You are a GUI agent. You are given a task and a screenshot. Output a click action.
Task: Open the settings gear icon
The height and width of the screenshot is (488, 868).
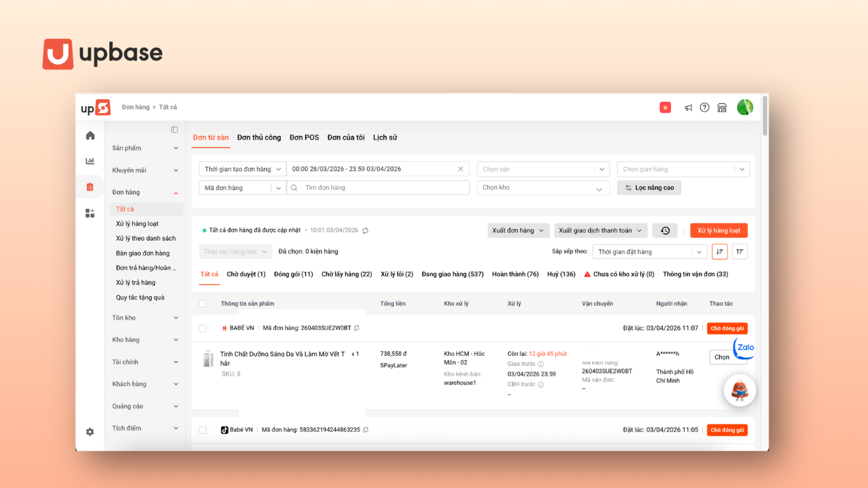(90, 431)
